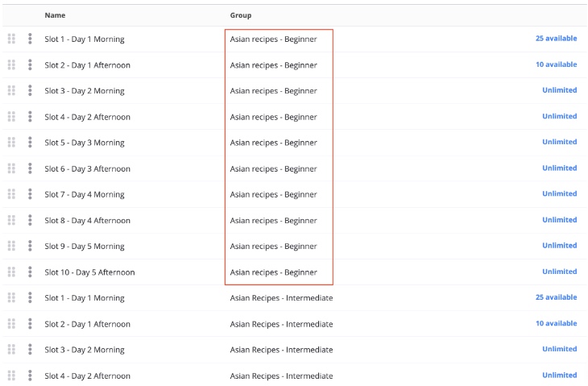Image resolution: width=588 pixels, height=386 pixels.
Task: Open '25 available' link for Intermediate Slot 1
Action: 556,297
